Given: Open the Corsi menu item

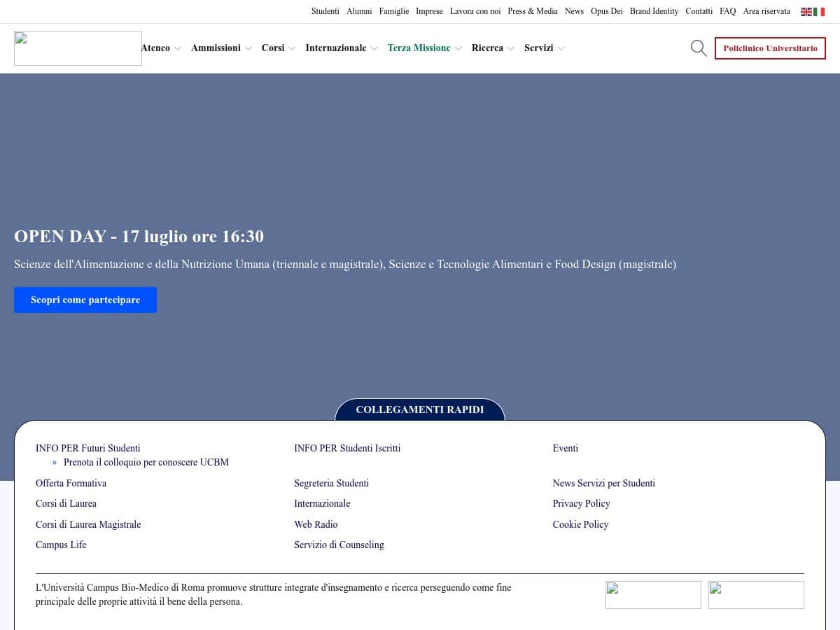Looking at the screenshot, I should coord(273,48).
